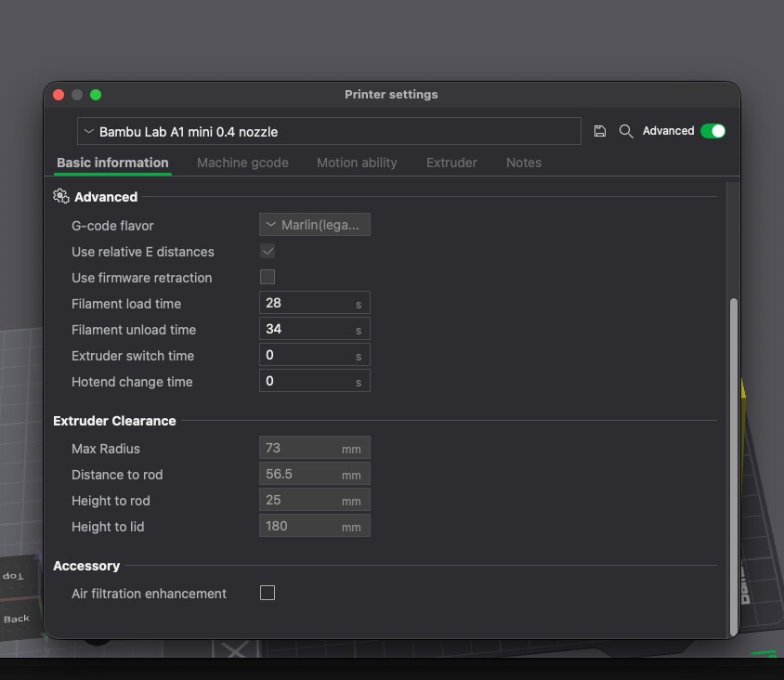Click the 'G-code flavor' label
The height and width of the screenshot is (680, 784).
click(x=112, y=226)
